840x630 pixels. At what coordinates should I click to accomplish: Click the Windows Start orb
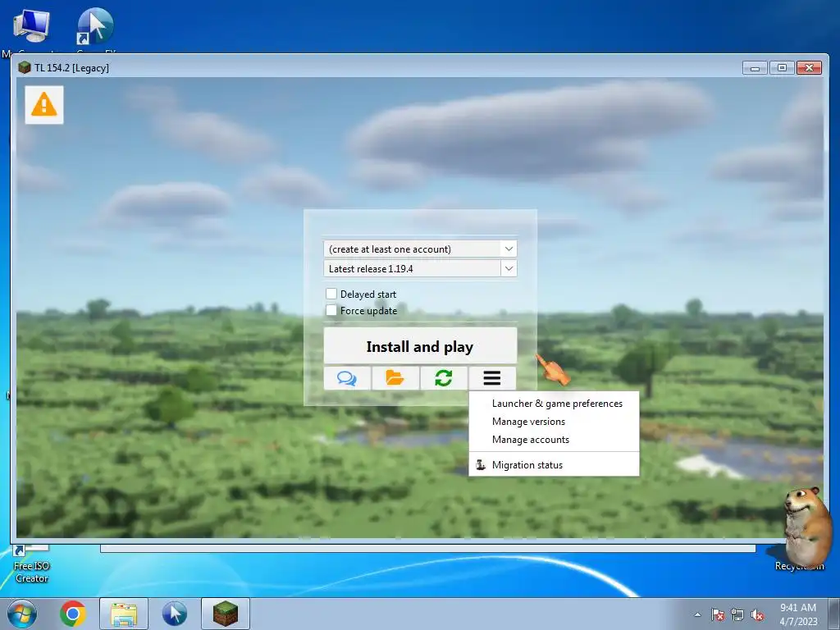[22, 614]
